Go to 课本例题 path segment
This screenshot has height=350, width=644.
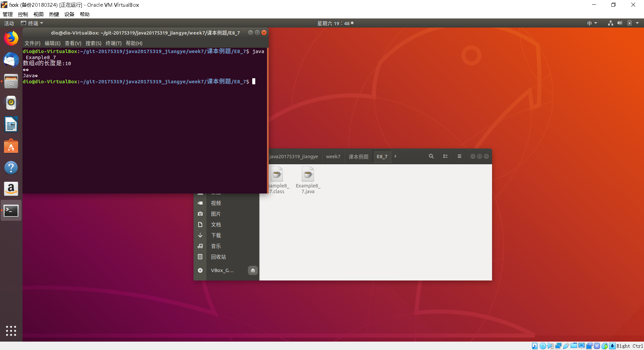pos(359,157)
